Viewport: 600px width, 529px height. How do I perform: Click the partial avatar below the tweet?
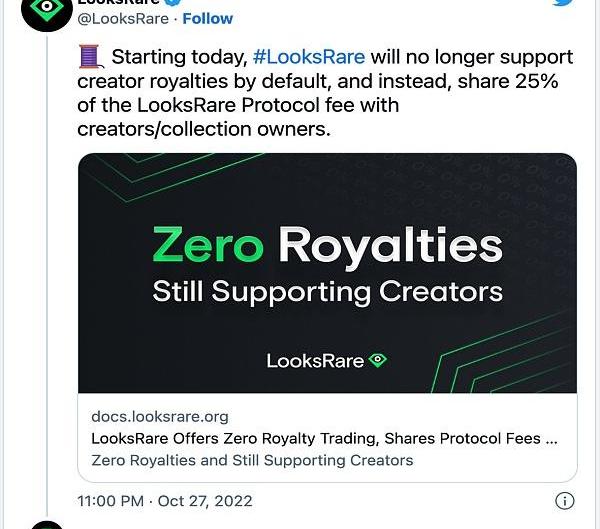(x=46, y=524)
